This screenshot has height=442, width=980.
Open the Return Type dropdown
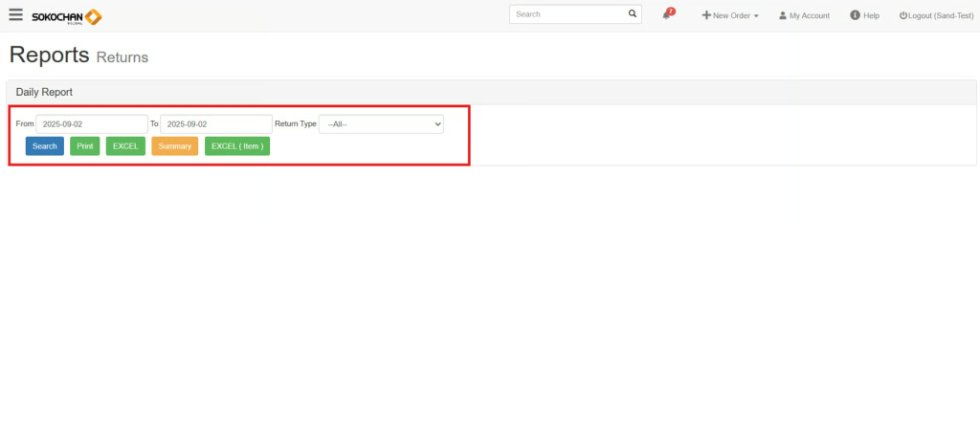pyautogui.click(x=381, y=124)
